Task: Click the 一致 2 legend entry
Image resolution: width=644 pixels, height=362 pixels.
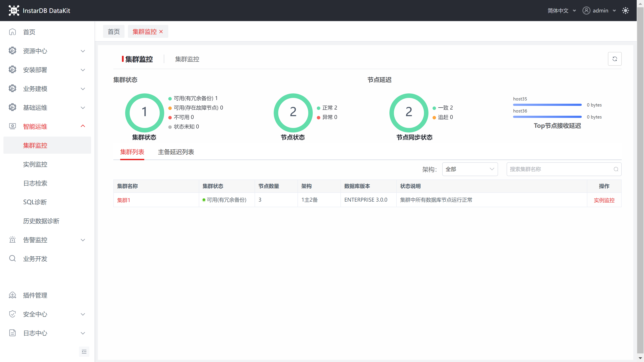Action: (x=443, y=108)
